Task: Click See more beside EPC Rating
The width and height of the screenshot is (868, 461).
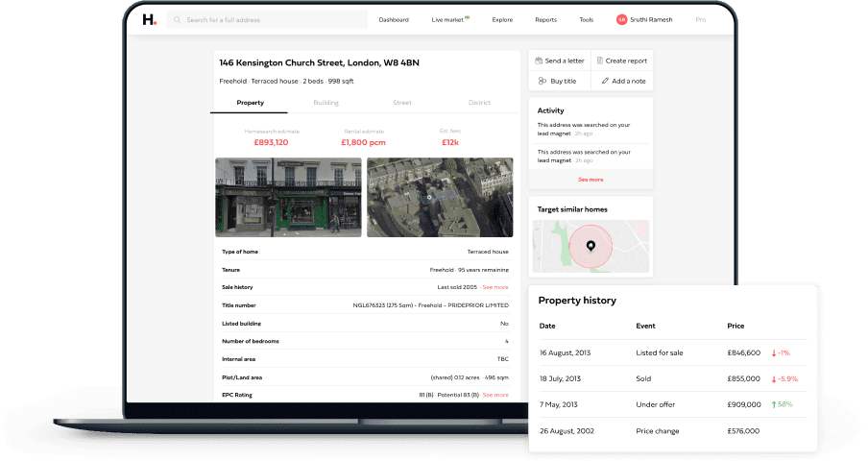Action: click(495, 395)
